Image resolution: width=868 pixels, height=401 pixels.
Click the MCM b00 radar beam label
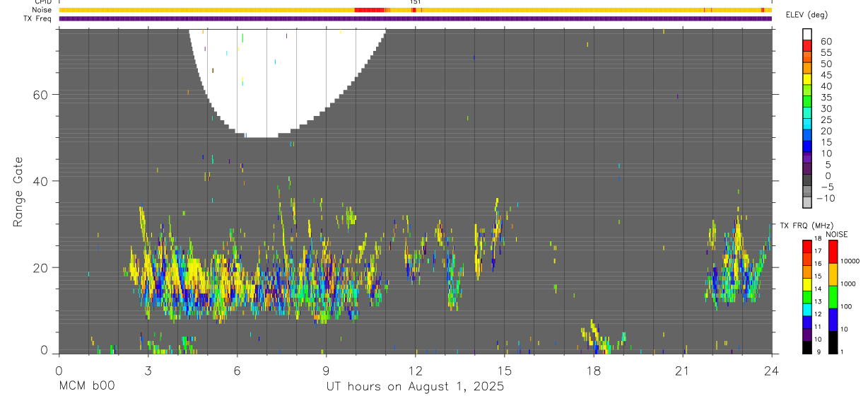[x=86, y=386]
